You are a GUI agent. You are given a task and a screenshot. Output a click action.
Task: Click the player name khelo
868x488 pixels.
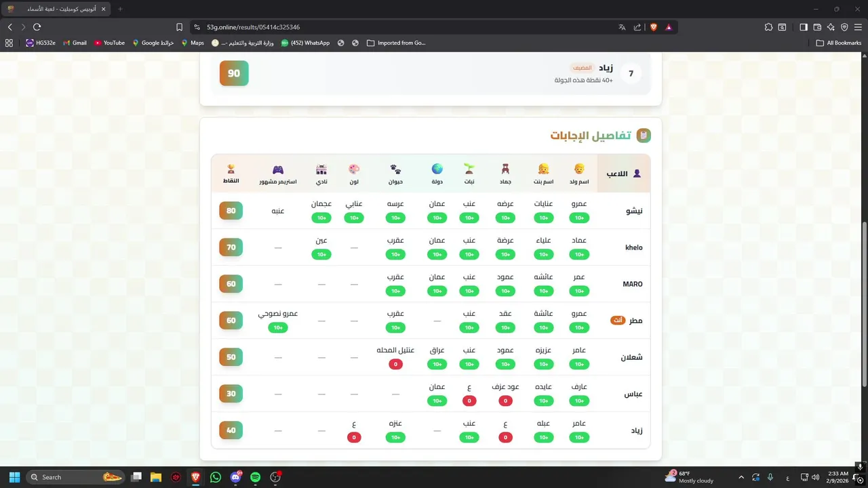[x=634, y=247]
